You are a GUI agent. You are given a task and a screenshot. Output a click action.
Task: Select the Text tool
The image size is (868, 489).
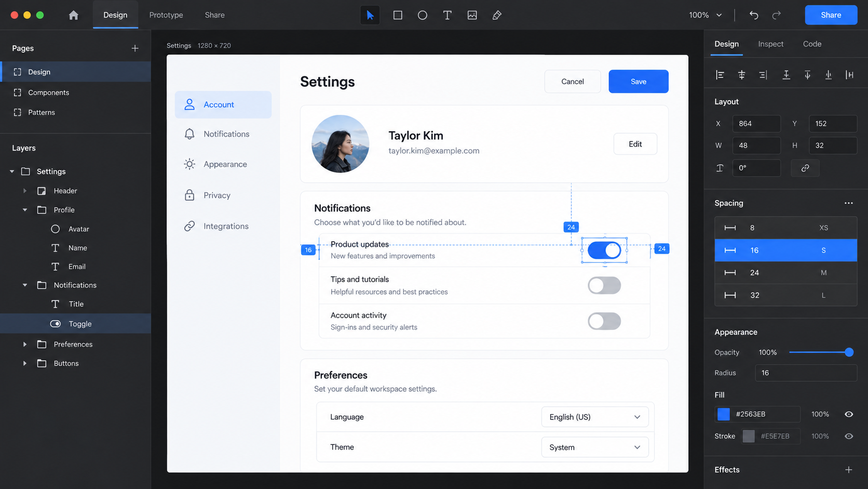coord(447,15)
